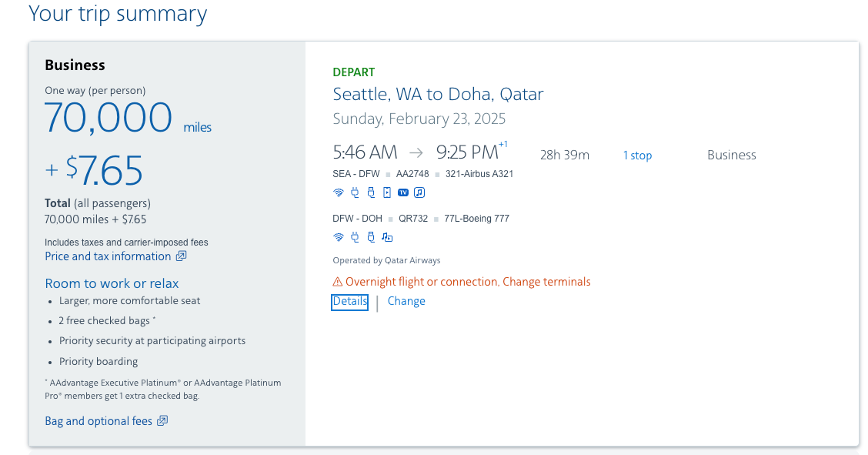Click power outlet icon on QR732 flight

[x=355, y=237]
